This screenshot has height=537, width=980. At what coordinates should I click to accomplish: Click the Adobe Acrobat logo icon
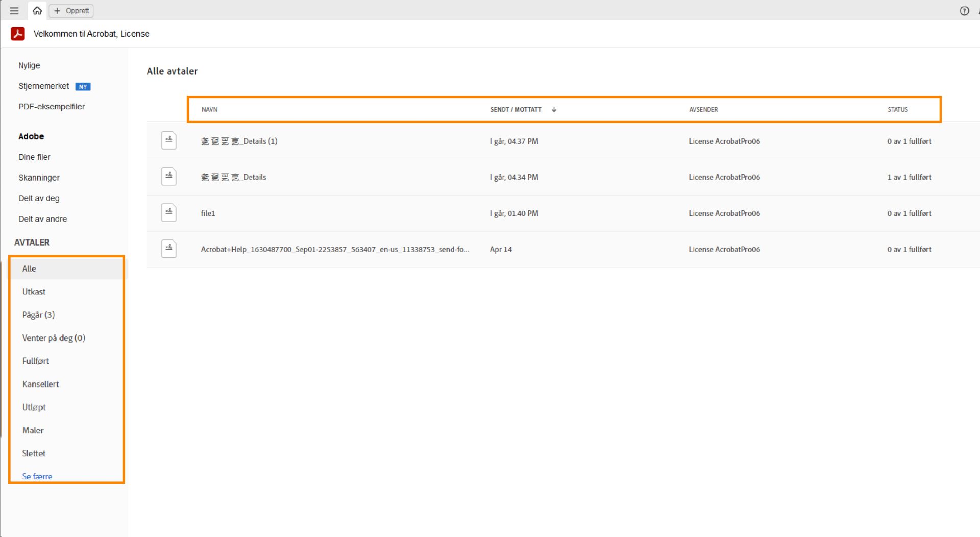(18, 34)
